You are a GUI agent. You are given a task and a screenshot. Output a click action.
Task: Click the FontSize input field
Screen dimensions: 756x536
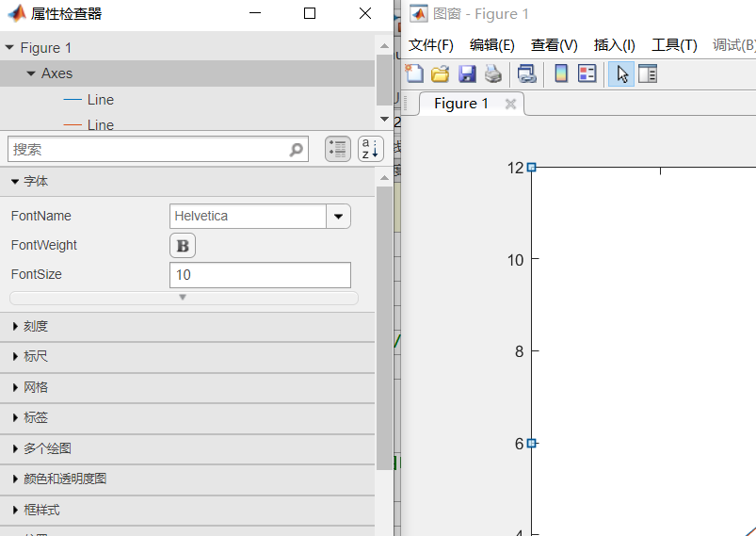click(261, 275)
